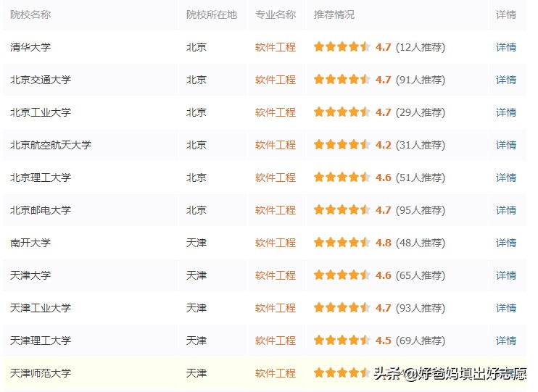
Task: Click (93人推荐) in 天津工业大学 row
Action: point(421,308)
